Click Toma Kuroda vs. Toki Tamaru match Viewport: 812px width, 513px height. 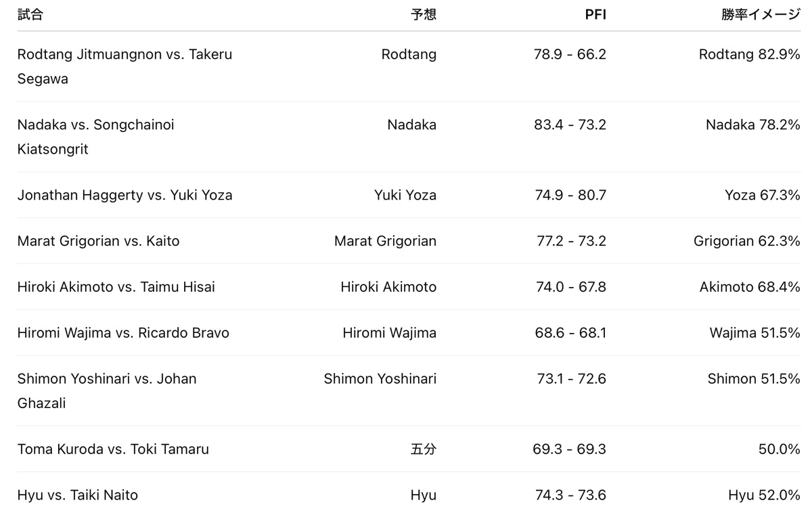click(113, 449)
